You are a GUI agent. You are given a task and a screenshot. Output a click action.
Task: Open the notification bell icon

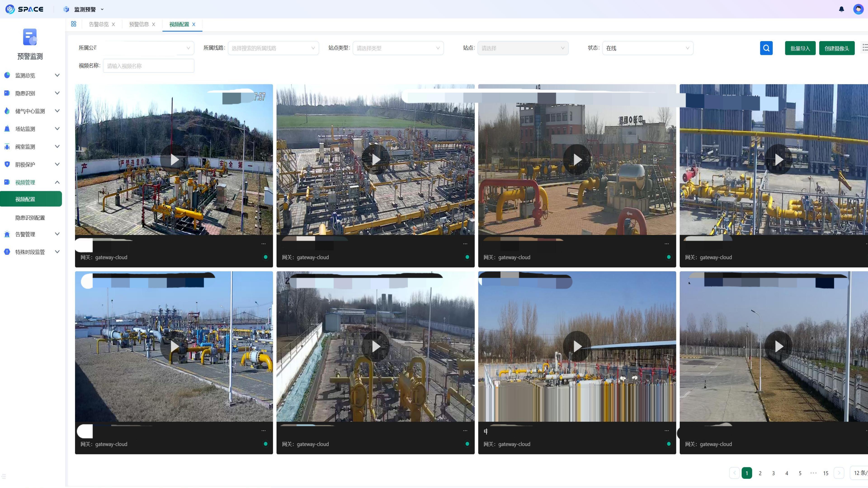coord(841,9)
